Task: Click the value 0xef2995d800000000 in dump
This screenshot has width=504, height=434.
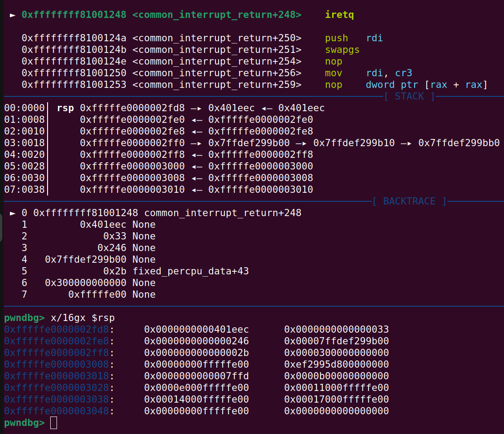Action: [x=336, y=365]
